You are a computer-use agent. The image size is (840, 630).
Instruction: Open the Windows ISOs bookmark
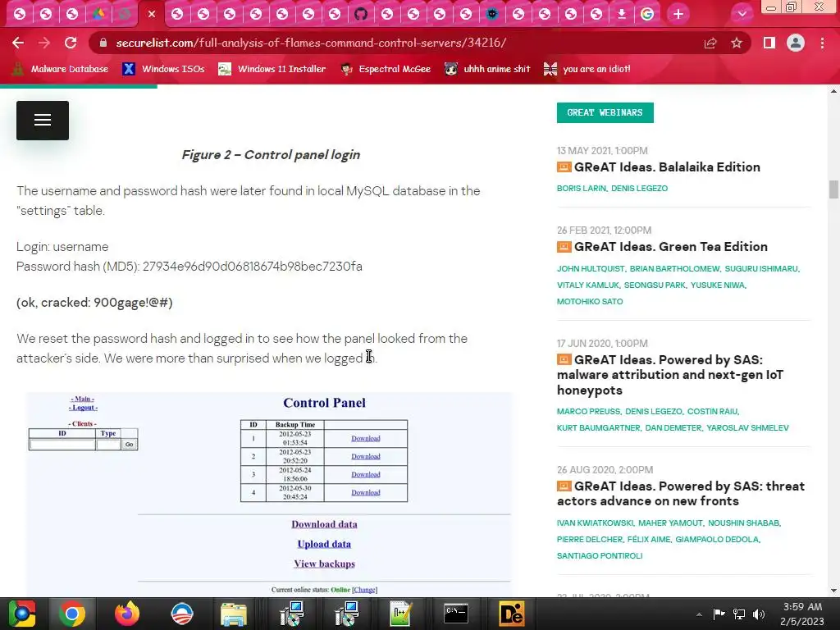click(x=163, y=69)
